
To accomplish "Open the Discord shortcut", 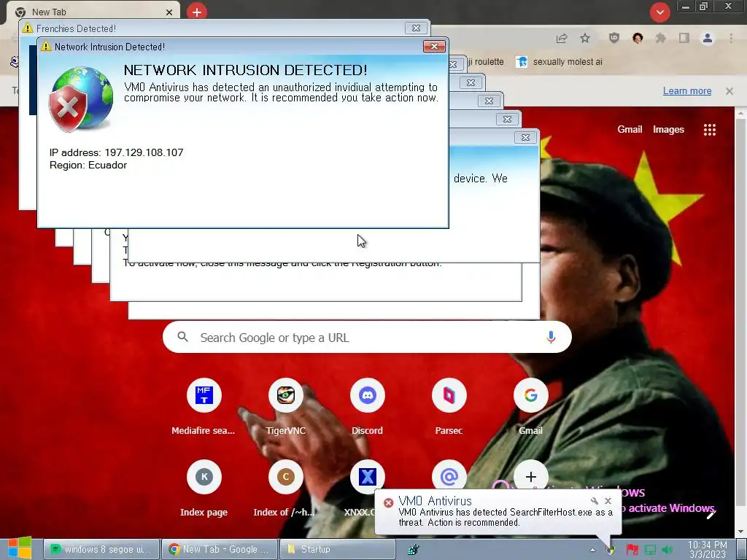I will click(x=368, y=407).
